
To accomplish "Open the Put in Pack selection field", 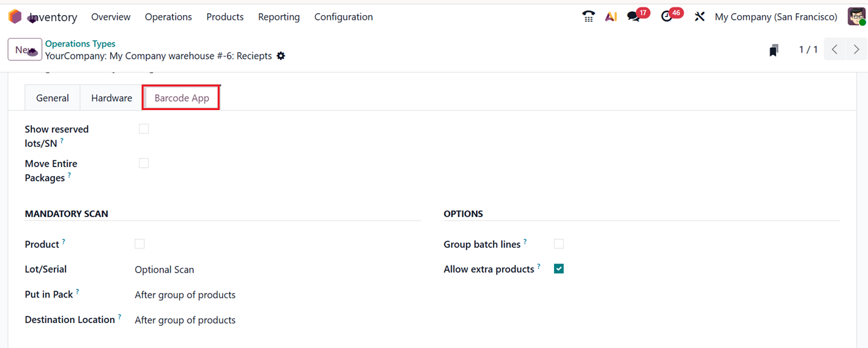I will tap(185, 295).
